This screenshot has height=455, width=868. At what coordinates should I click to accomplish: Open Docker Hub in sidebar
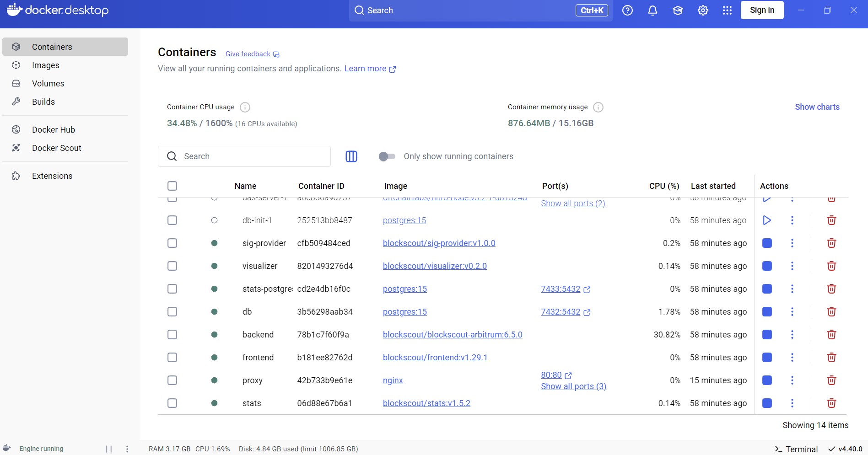pyautogui.click(x=65, y=130)
